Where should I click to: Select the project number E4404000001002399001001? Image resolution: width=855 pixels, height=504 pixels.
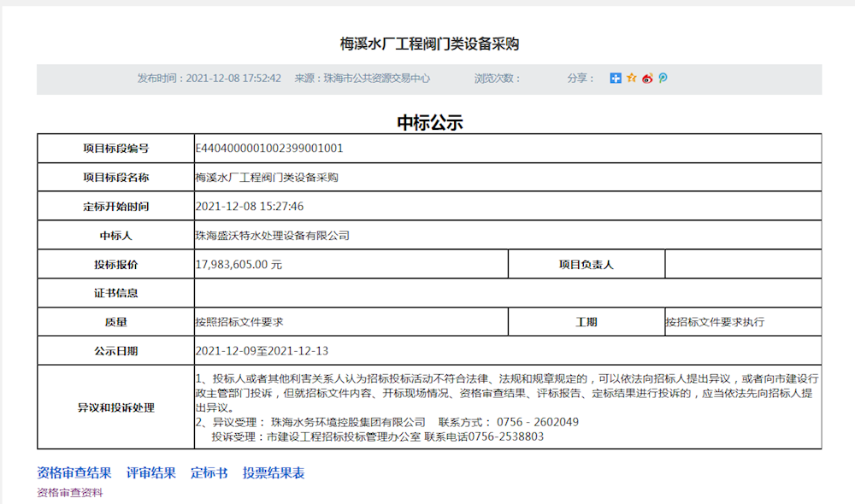tap(268, 148)
